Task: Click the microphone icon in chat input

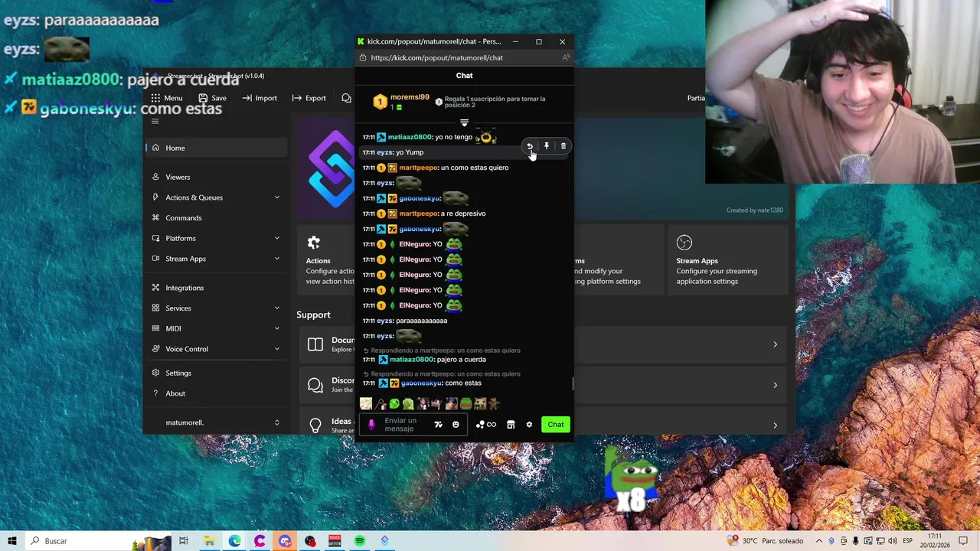Action: pos(372,425)
